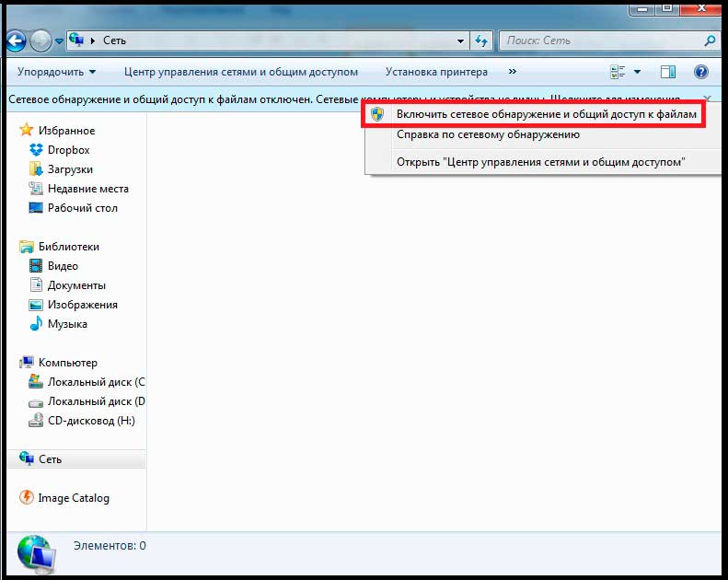The width and height of the screenshot is (728, 580).
Task: Click in the Поиск: Сеть search field
Action: click(598, 41)
